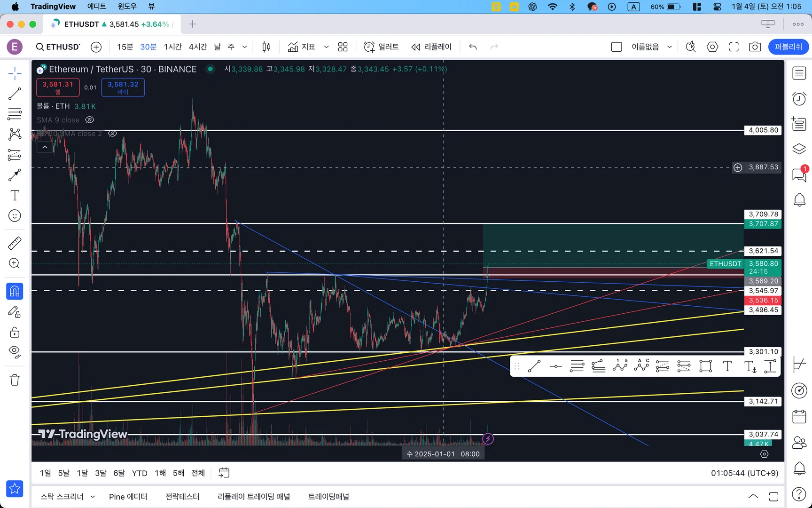Click the 3,581.32 buy button
This screenshot has height=508, width=812.
(x=123, y=87)
